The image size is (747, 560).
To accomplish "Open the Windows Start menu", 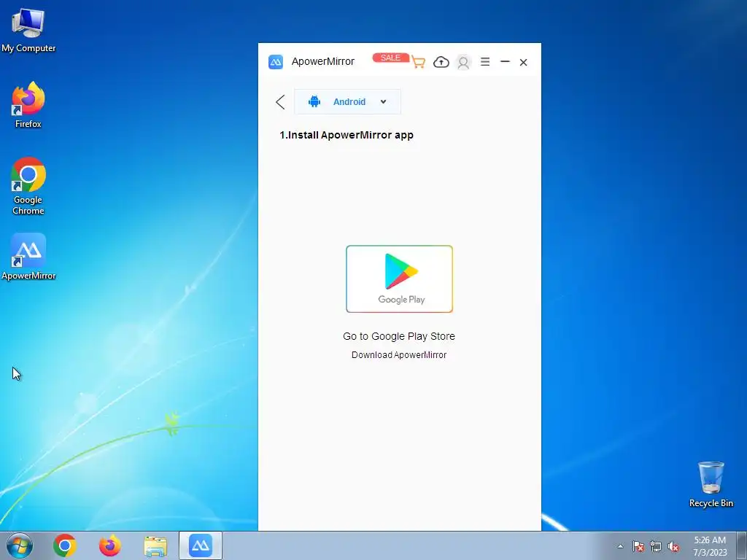I will pyautogui.click(x=19, y=545).
